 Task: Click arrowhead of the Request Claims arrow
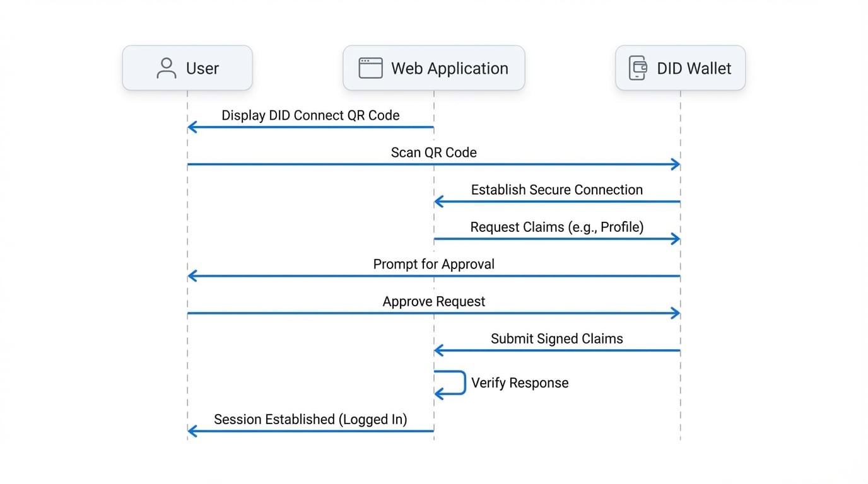pyautogui.click(x=676, y=239)
